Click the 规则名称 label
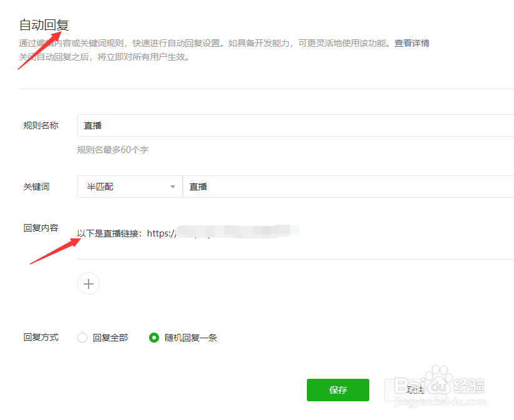 [x=41, y=125]
